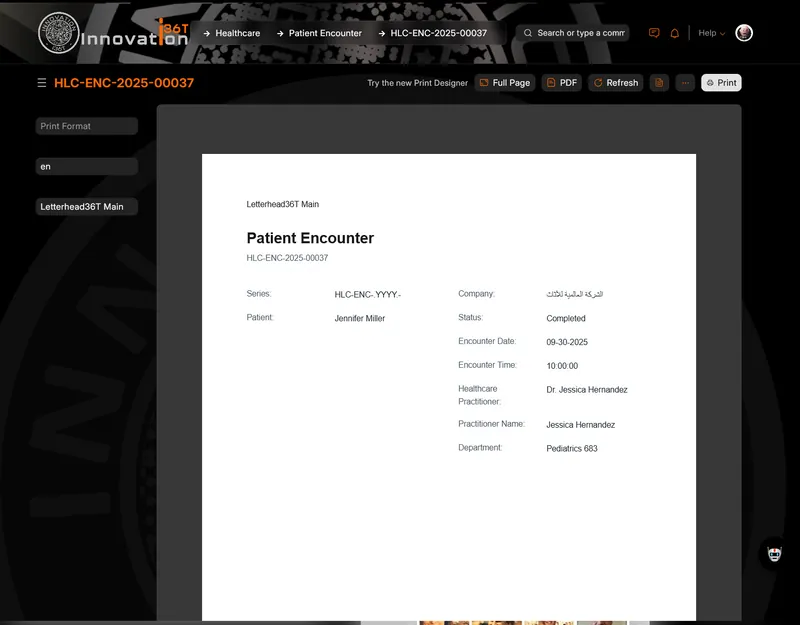The height and width of the screenshot is (625, 800).
Task: Click the search magnifier icon
Action: coord(528,33)
